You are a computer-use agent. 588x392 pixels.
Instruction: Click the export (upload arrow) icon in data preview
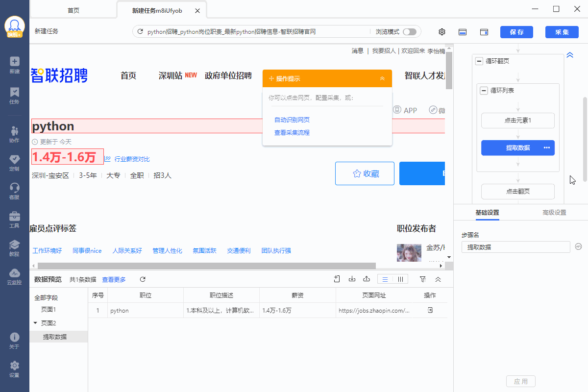[367, 279]
